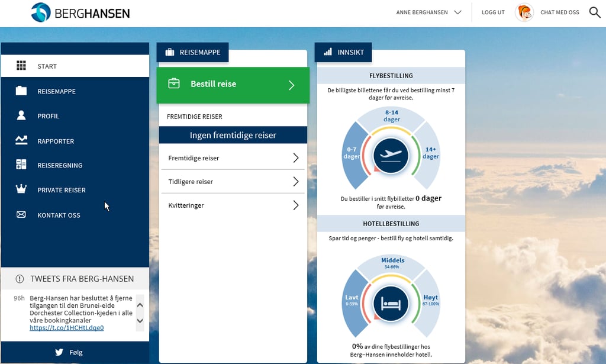Open CHAT MED OSS
Screen dimensions: 606x364
tap(560, 12)
